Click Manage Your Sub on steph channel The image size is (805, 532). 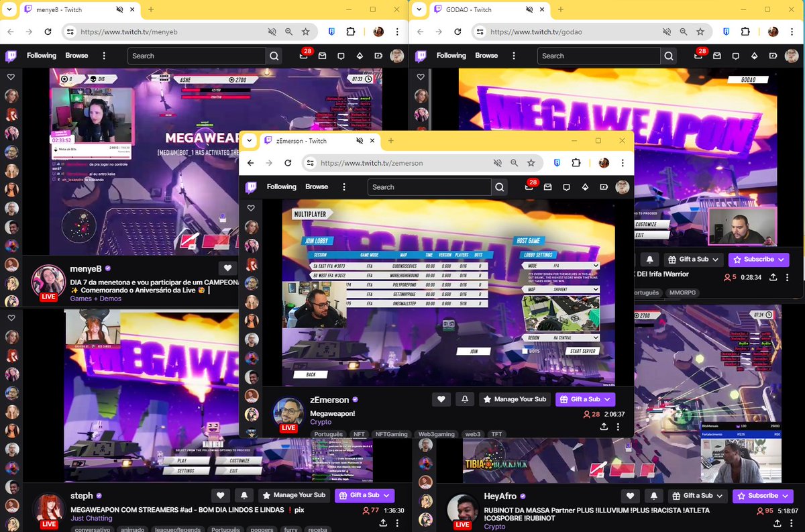(294, 496)
